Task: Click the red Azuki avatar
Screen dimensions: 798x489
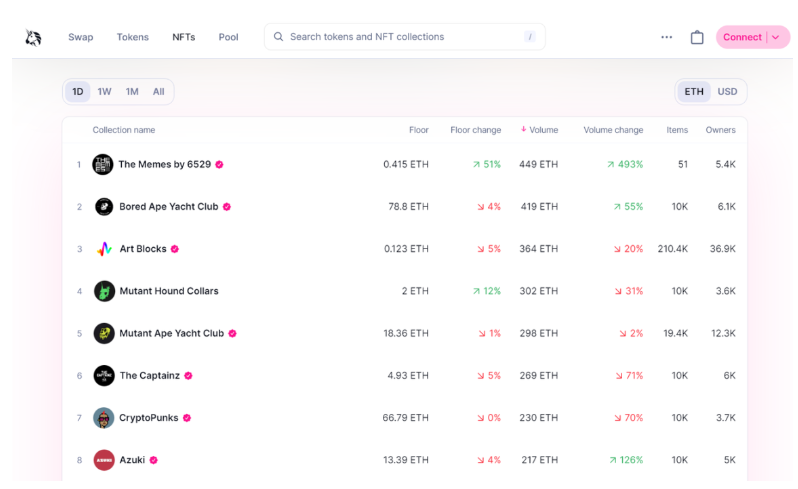Action: click(x=104, y=460)
